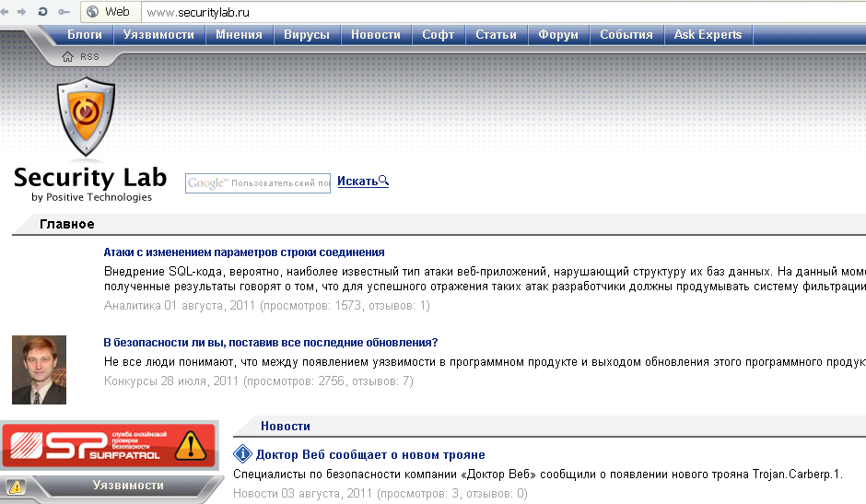Go back with the browser back arrow
The image size is (866, 504).
click(5, 12)
